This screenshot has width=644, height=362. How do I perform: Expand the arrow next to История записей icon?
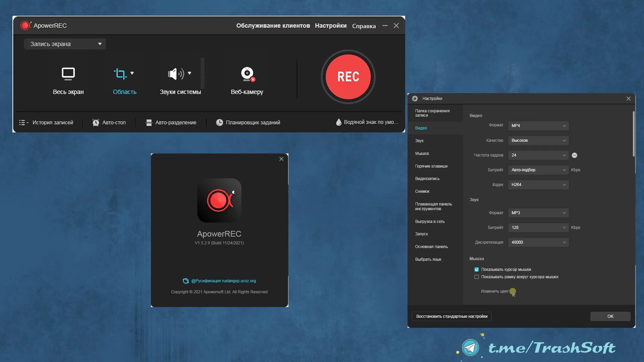(x=28, y=123)
